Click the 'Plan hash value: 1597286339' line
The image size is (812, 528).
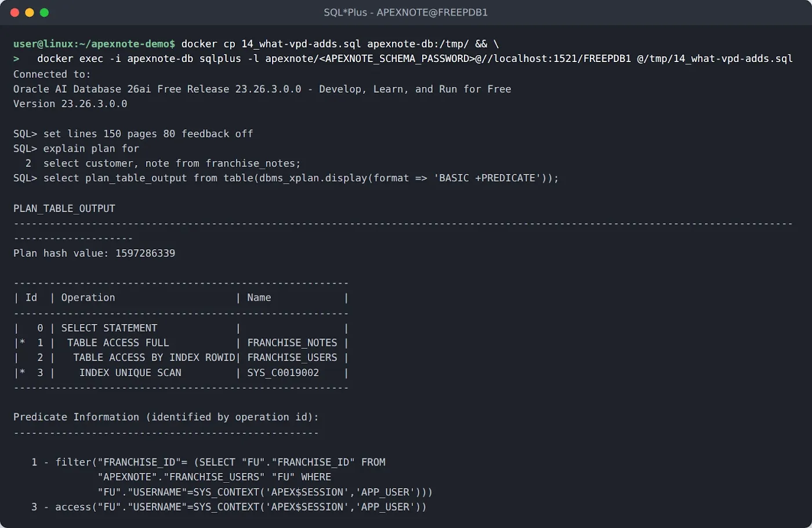(x=94, y=253)
